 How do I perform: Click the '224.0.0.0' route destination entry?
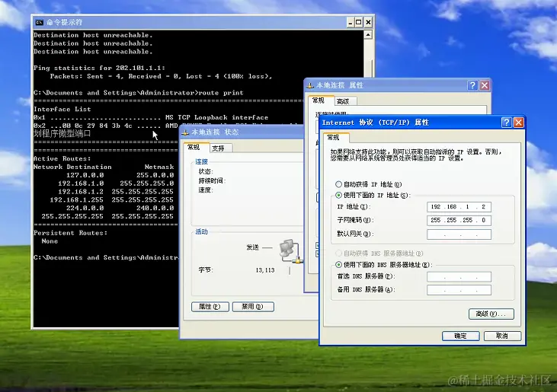pos(85,209)
